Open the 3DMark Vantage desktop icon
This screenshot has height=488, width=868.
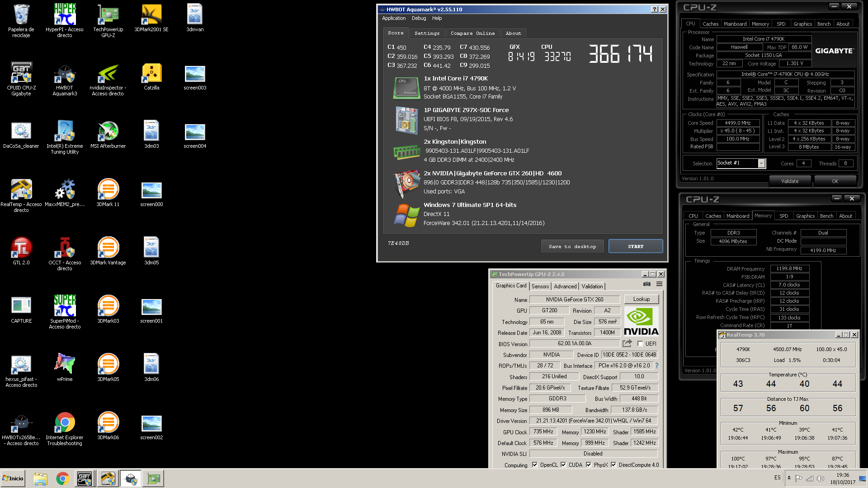click(x=108, y=251)
